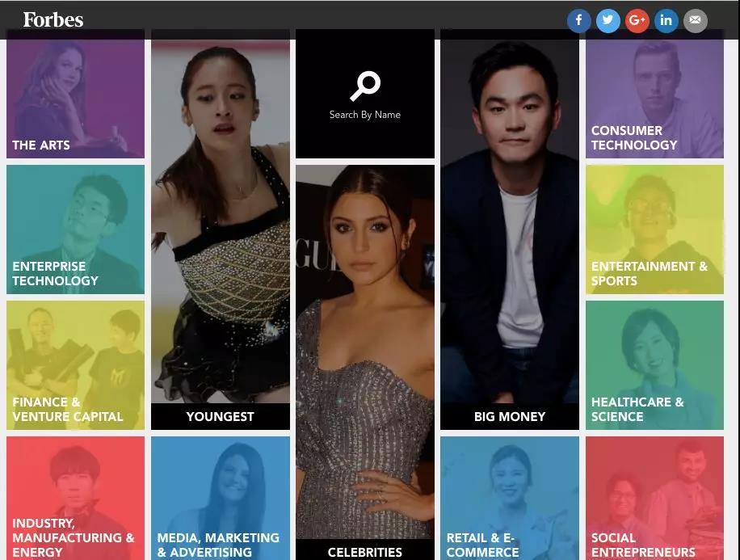Click the magnifying glass search icon
The width and height of the screenshot is (740, 560).
[365, 86]
